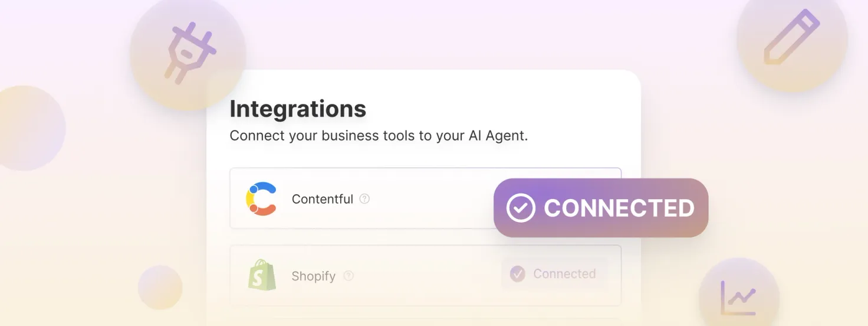This screenshot has width=868, height=326.
Task: Select the Contentful integration row
Action: tap(425, 198)
